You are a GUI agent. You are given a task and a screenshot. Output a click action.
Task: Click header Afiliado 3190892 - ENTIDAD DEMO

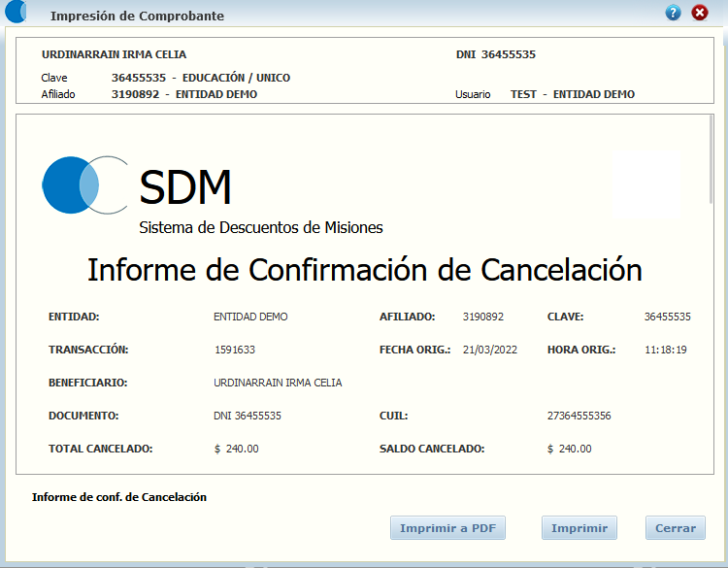[x=183, y=94]
